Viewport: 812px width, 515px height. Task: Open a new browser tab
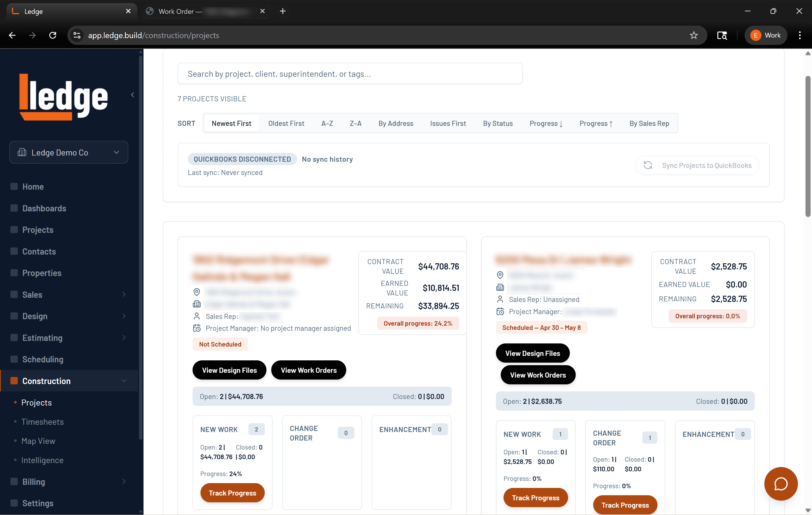(x=283, y=11)
